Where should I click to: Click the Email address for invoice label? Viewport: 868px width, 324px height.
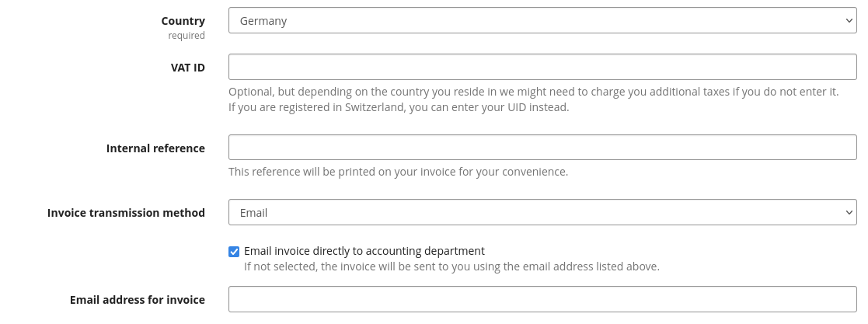click(137, 300)
